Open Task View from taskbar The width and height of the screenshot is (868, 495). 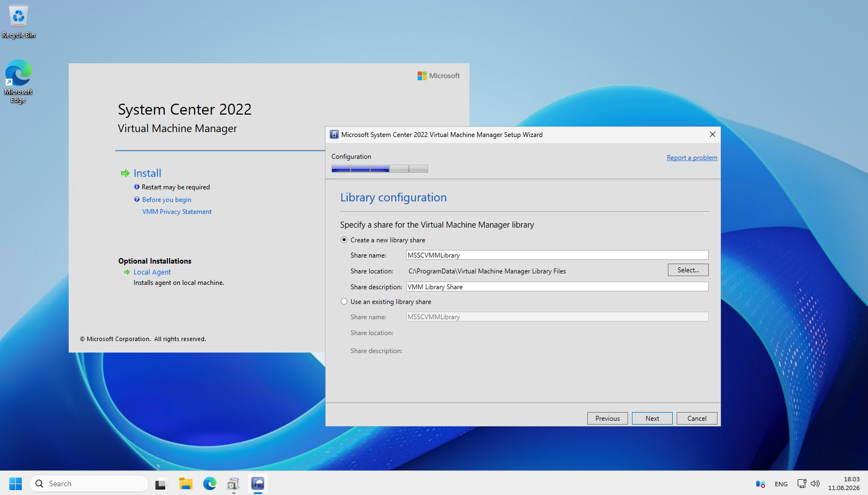(161, 484)
